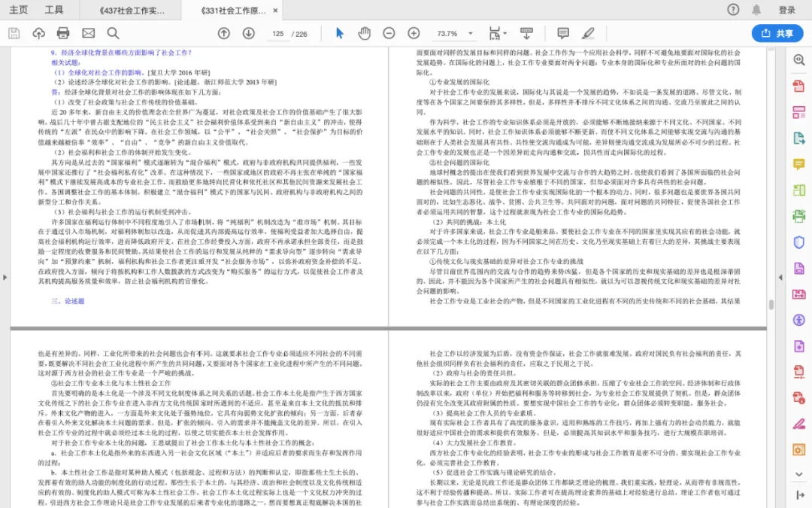Screen dimensions: 812x508
Task: Upload the file to cloud storage
Action: point(38,34)
